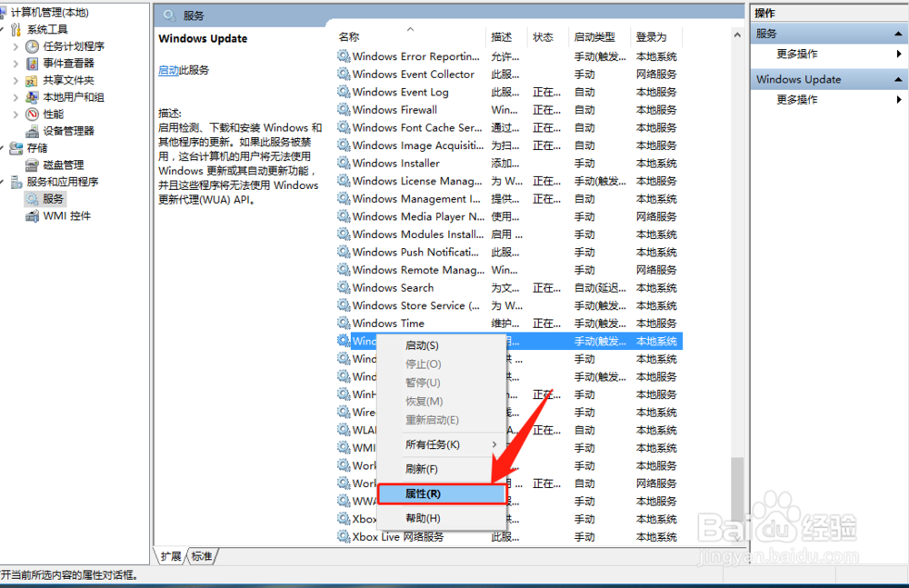Click gear icon of Windows License Manager
Image resolution: width=909 pixels, height=588 pixels.
344,180
